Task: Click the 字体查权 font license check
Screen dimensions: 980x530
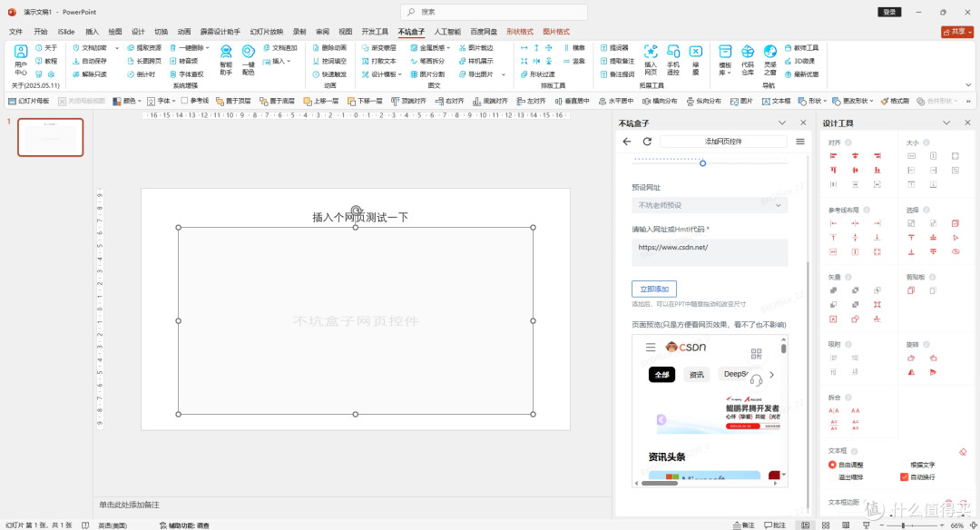Action: 187,74
